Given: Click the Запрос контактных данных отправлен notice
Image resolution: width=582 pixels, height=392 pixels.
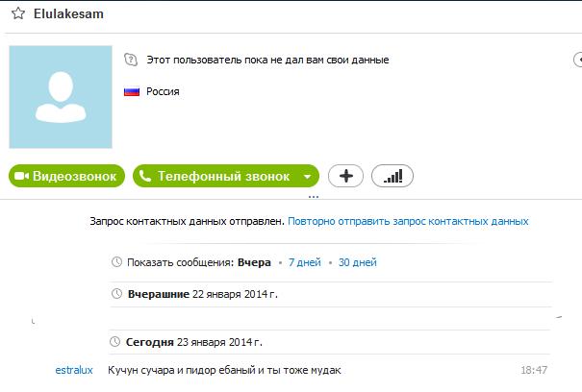Looking at the screenshot, I should coord(187,221).
